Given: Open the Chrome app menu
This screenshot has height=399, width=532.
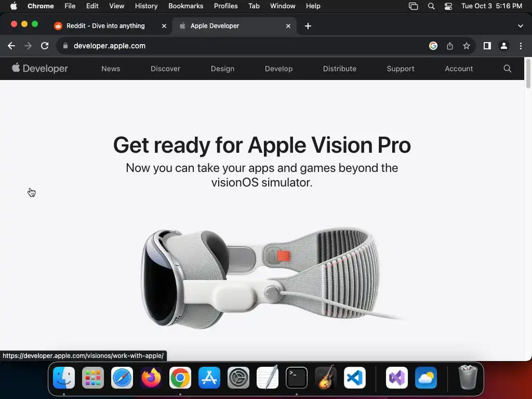Looking at the screenshot, I should 41,6.
